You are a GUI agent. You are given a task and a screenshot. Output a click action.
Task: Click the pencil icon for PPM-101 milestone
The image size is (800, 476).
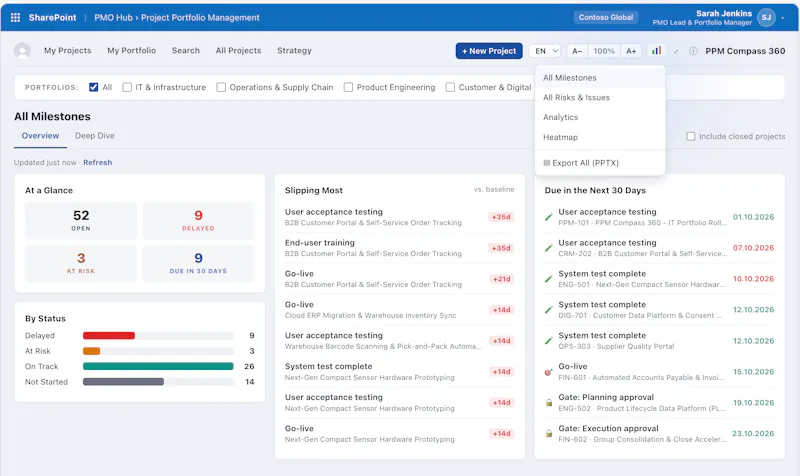548,217
